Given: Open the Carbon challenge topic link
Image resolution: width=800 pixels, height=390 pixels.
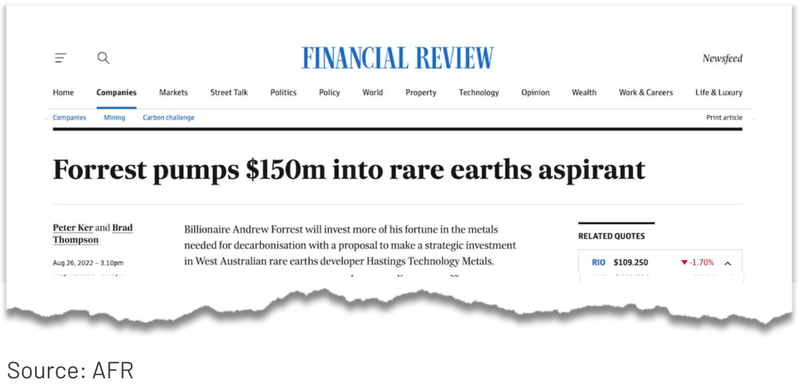Looking at the screenshot, I should (168, 117).
